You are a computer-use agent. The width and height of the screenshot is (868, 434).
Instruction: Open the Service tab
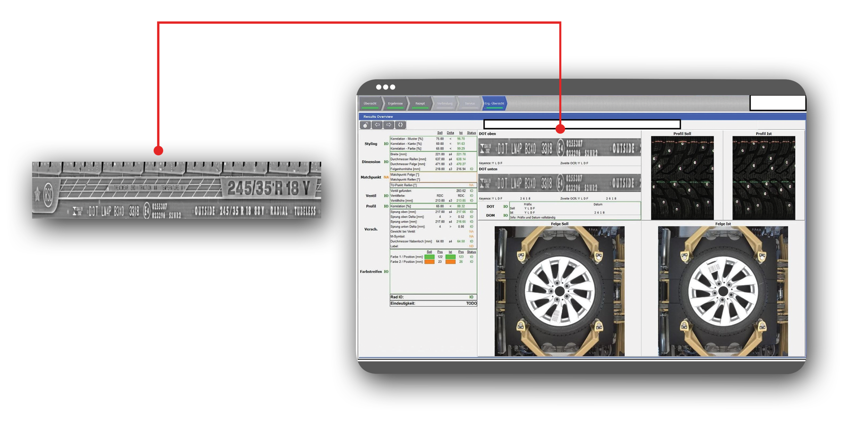(469, 103)
